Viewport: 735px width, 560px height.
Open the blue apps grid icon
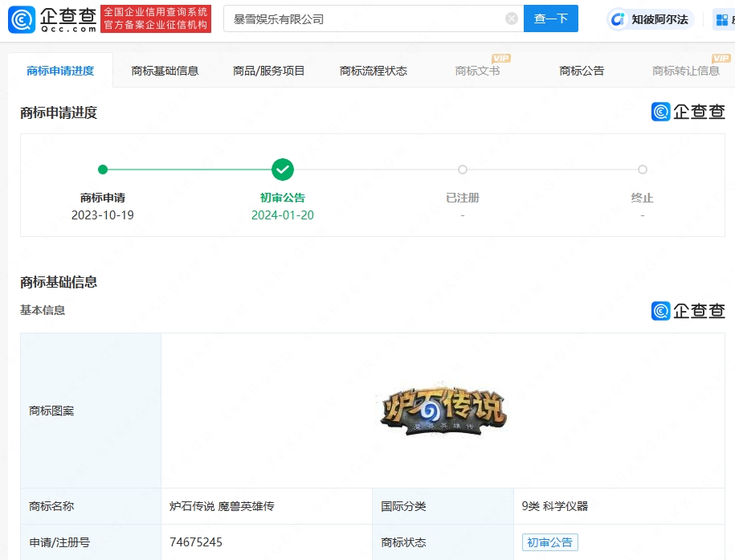(x=722, y=20)
